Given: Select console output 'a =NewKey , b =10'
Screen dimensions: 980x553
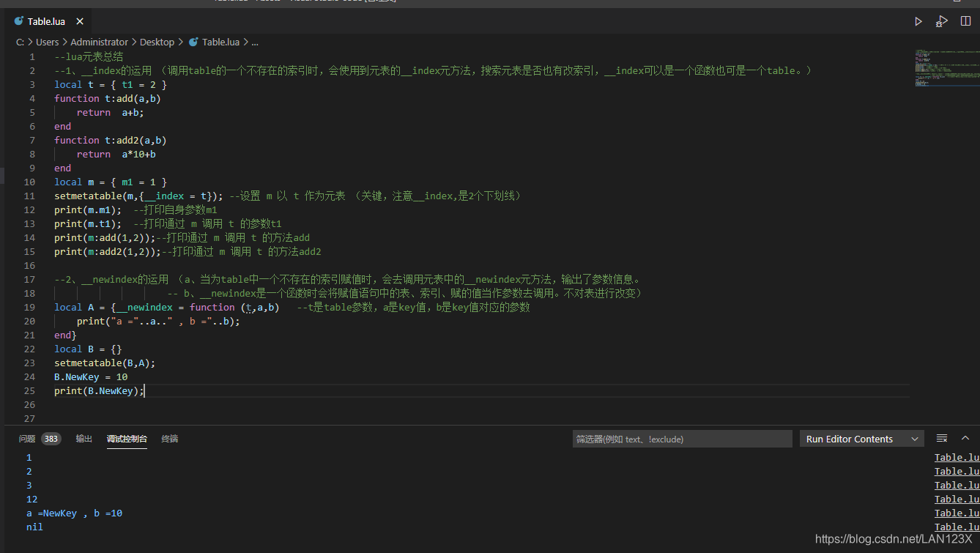Looking at the screenshot, I should click(x=74, y=513).
